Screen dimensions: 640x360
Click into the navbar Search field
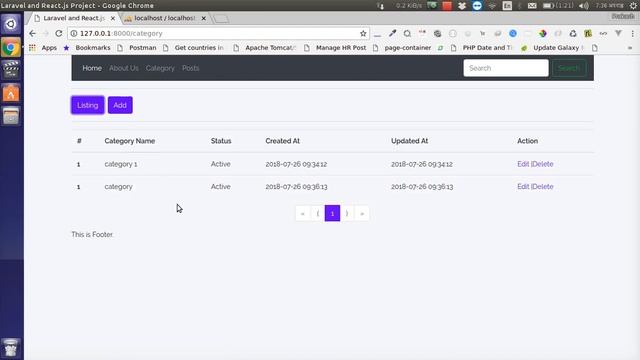(x=506, y=68)
